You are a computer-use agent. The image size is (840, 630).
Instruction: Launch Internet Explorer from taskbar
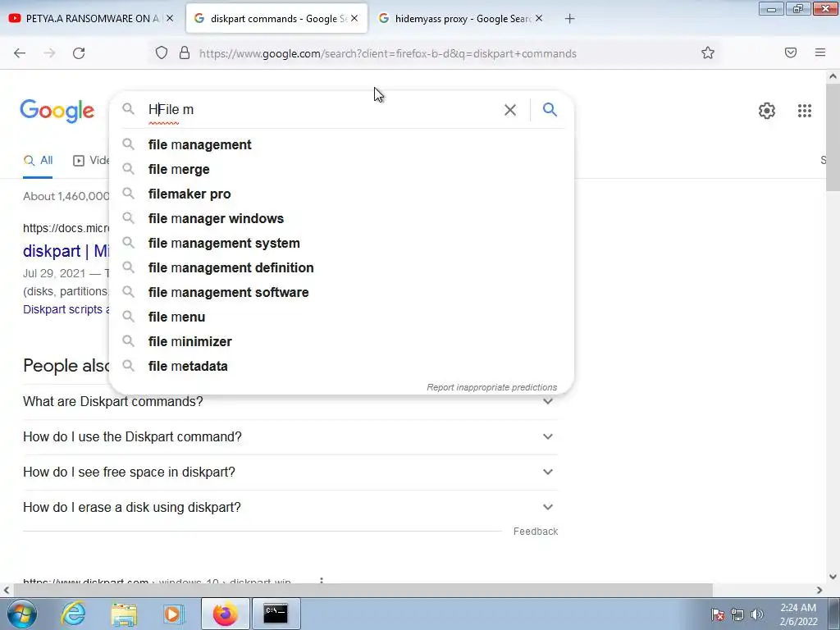coord(73,614)
